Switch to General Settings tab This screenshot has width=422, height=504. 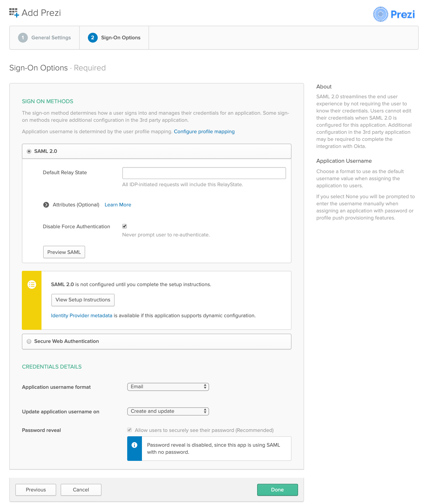tap(51, 38)
